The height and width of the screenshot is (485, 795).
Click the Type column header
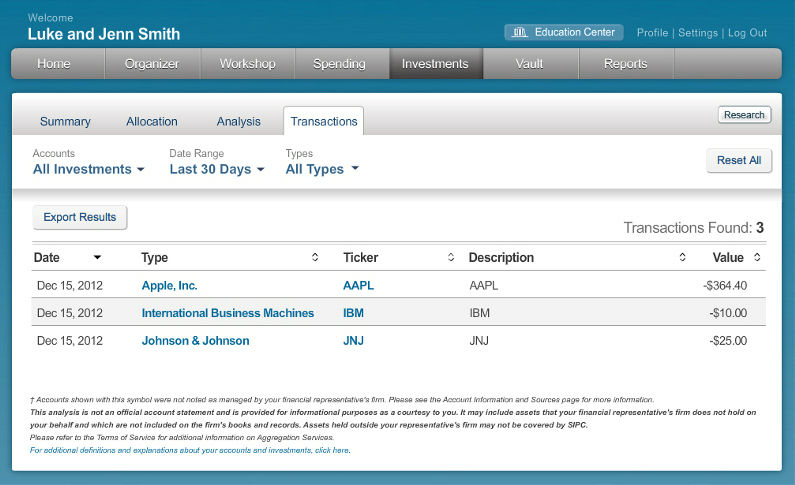tap(155, 257)
